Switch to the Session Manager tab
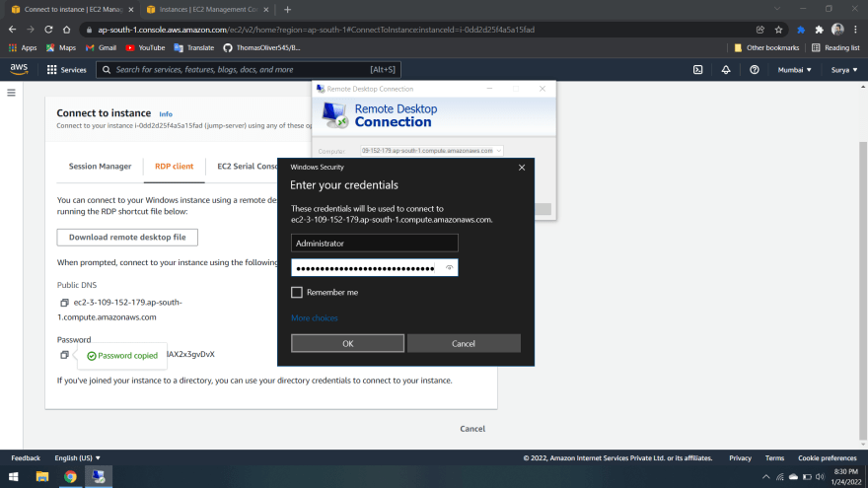 click(x=100, y=166)
